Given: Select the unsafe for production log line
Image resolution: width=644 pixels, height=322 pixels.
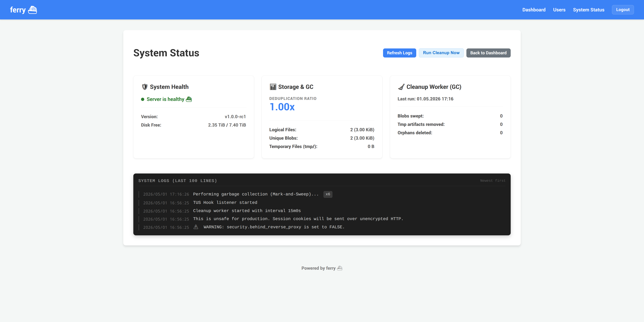Looking at the screenshot, I should pos(322,219).
